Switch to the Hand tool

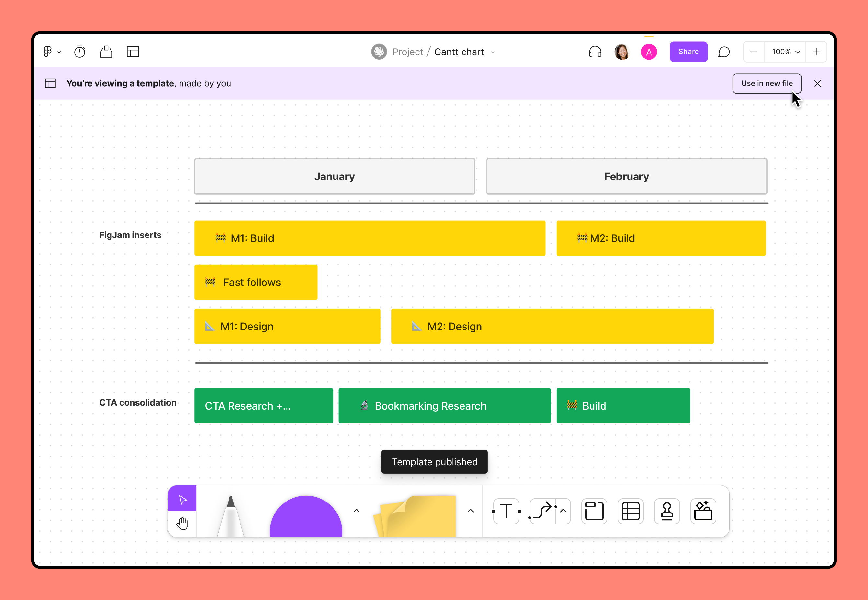[182, 523]
